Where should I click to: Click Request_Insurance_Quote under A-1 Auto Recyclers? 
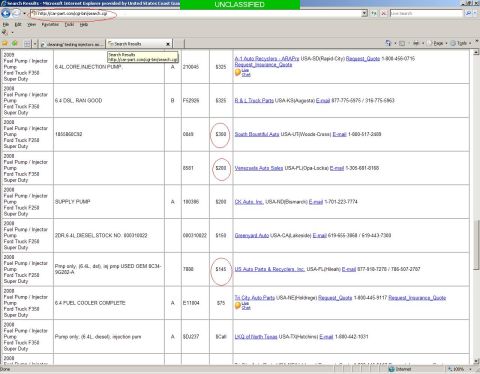263,65
